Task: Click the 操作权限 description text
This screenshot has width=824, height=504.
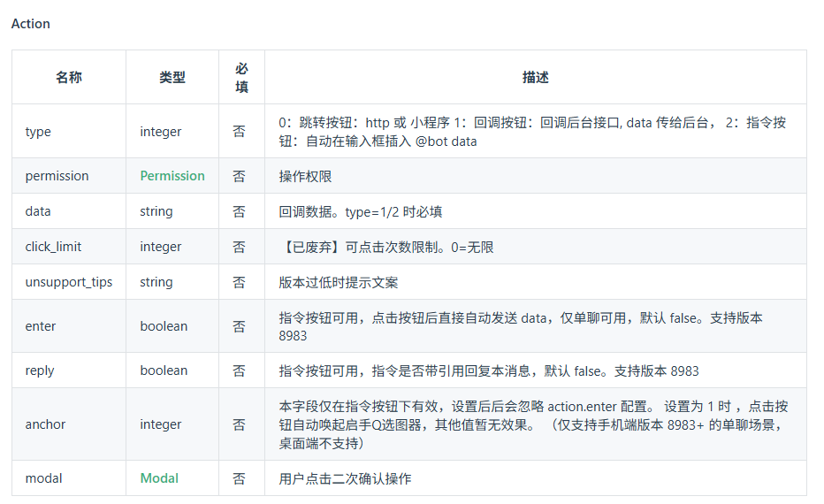Action: 305,176
